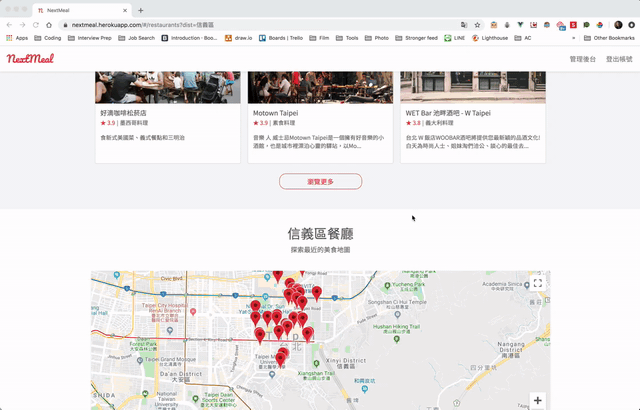640x410 pixels.
Task: Open the Interview Prep bookmarks folder
Action: click(x=90, y=38)
